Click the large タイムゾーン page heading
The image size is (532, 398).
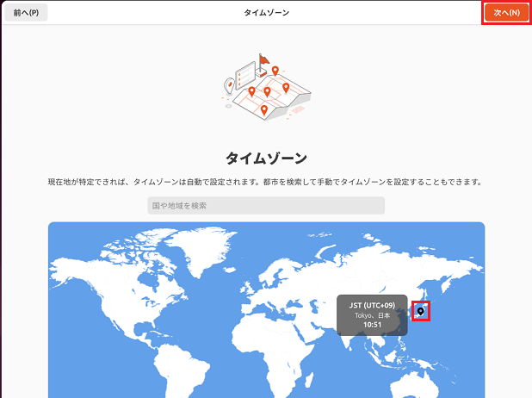point(265,159)
